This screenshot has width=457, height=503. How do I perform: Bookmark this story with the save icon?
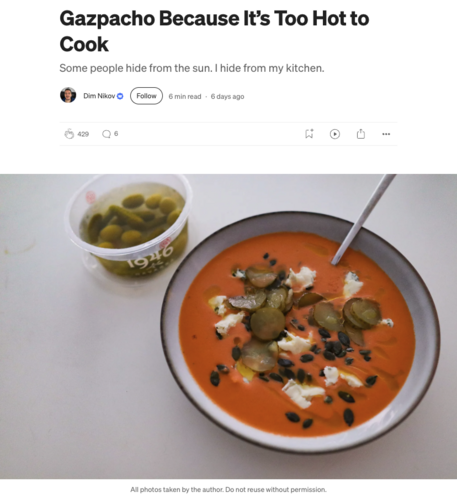tap(309, 134)
